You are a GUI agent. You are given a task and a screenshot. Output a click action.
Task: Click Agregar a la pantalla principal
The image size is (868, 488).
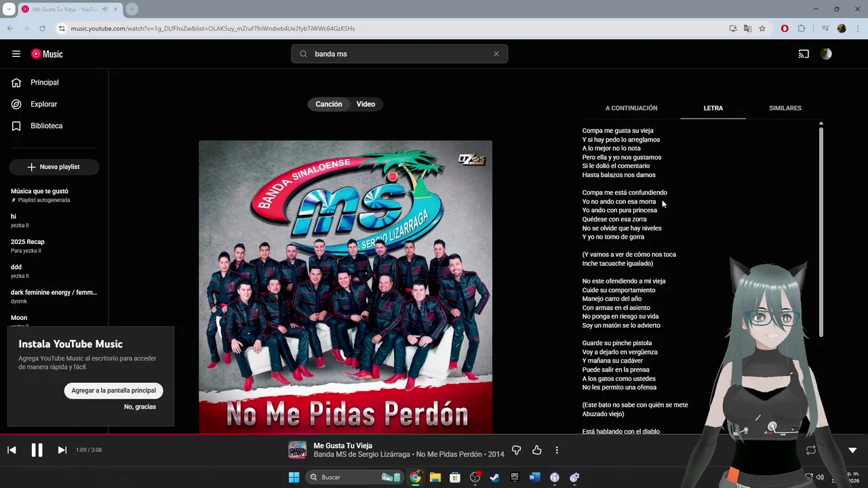click(113, 390)
